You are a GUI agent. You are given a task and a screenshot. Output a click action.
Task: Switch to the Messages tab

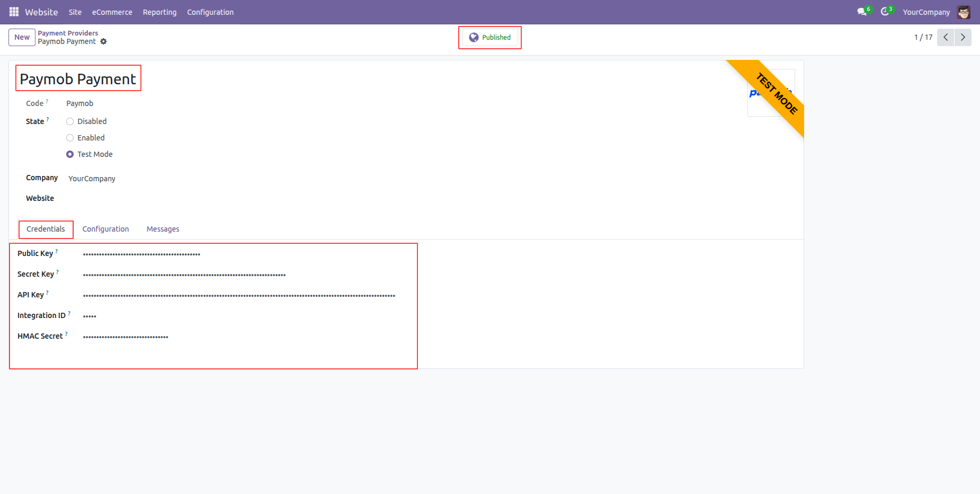pos(163,229)
